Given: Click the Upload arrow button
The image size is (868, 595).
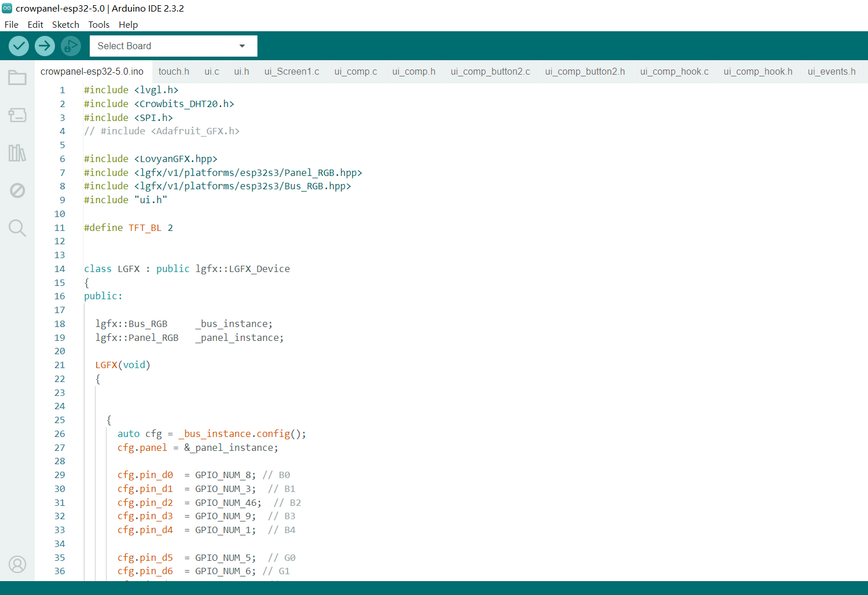Looking at the screenshot, I should [x=45, y=46].
